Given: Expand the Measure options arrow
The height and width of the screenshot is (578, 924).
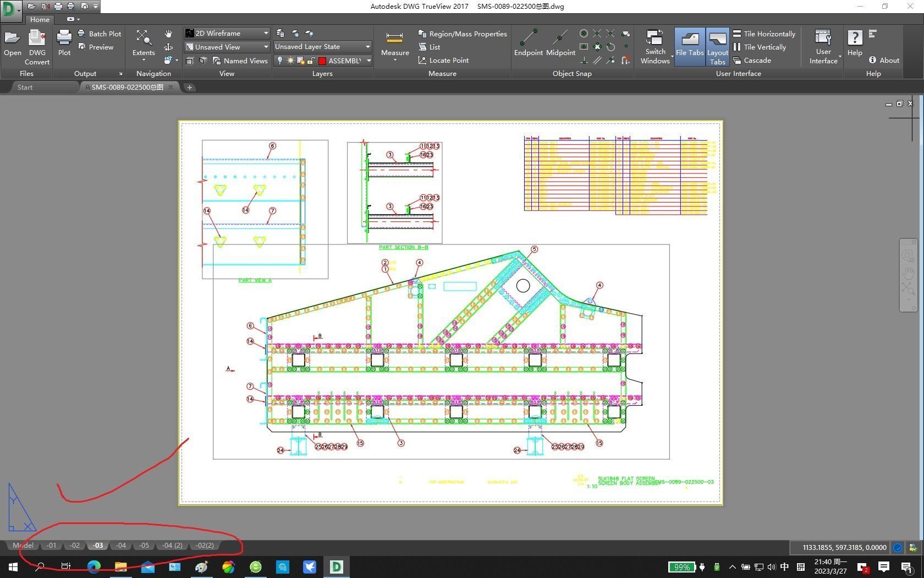Looking at the screenshot, I should pos(395,59).
